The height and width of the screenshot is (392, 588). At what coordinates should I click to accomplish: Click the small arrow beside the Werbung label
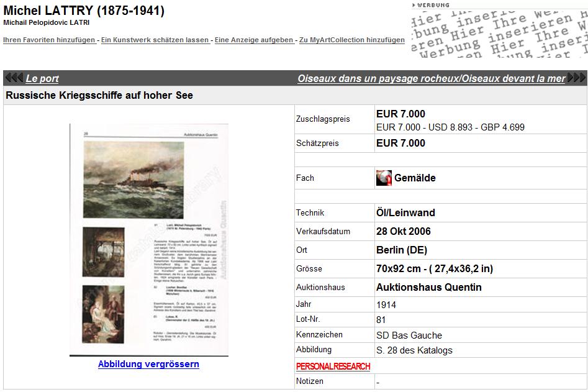tap(414, 5)
